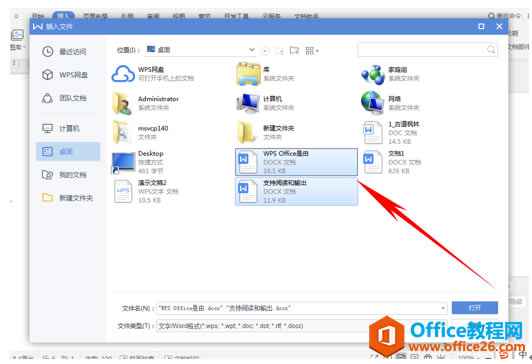
Task: Click the WPS网盘 cloud item in file list
Action: point(153,74)
